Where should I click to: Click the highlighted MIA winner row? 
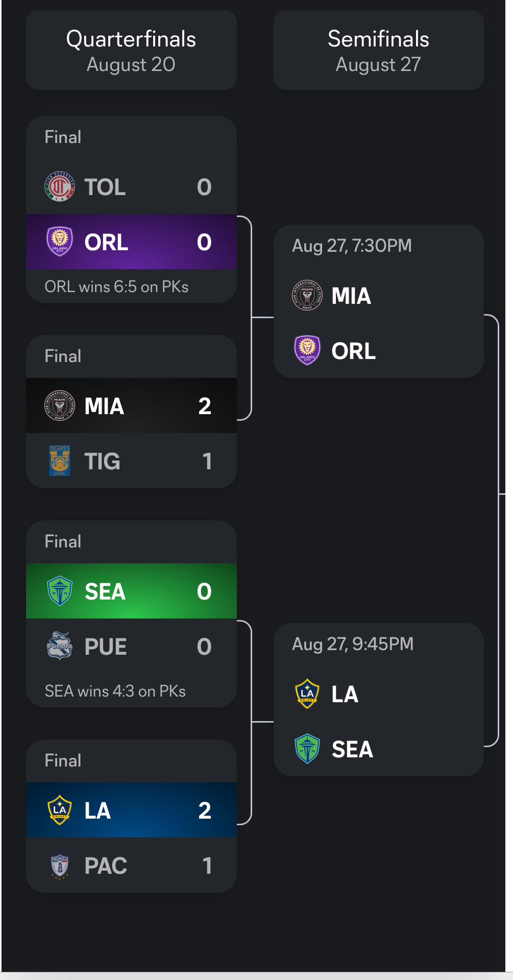tap(131, 406)
